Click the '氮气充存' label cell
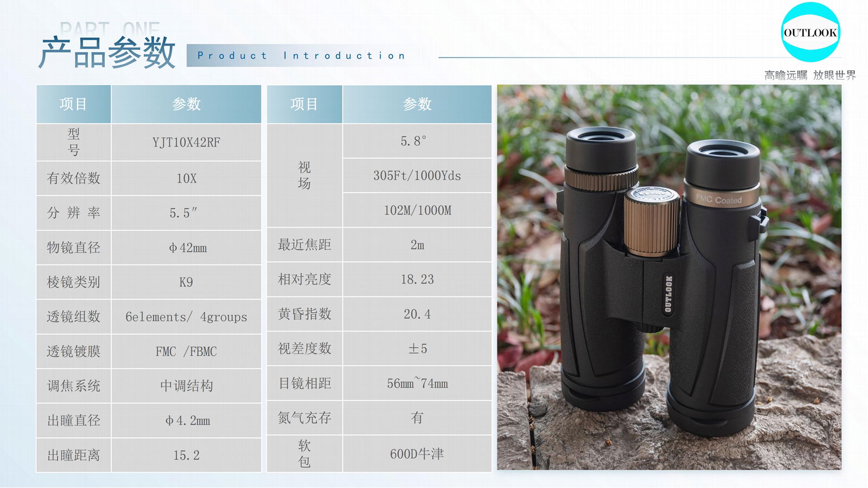 click(x=304, y=417)
